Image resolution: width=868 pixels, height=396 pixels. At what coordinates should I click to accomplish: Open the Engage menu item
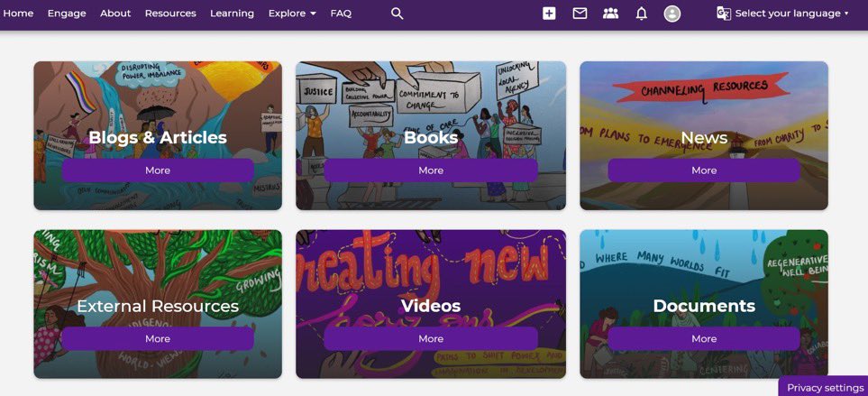(67, 14)
